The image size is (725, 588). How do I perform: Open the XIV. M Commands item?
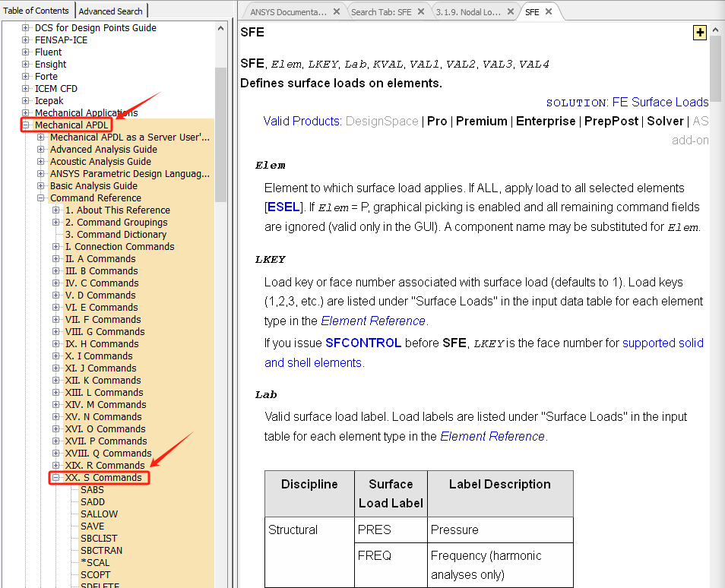pyautogui.click(x=106, y=404)
